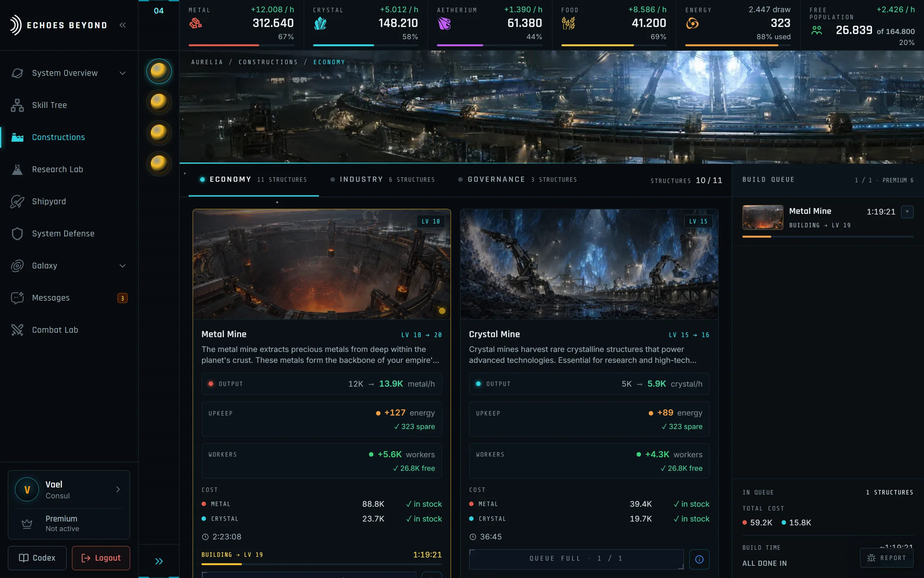This screenshot has width=924, height=578.
Task: Click the free population people icon
Action: click(816, 30)
